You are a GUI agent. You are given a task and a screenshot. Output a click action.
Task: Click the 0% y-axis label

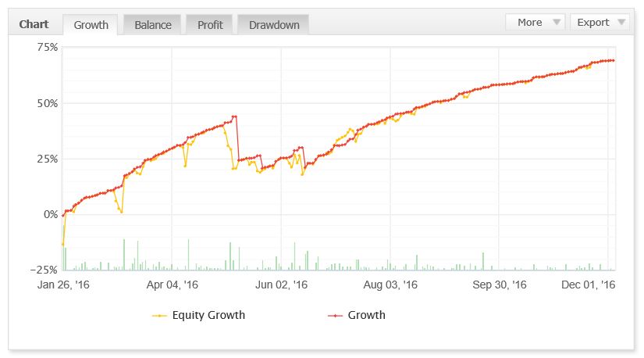[x=51, y=214]
